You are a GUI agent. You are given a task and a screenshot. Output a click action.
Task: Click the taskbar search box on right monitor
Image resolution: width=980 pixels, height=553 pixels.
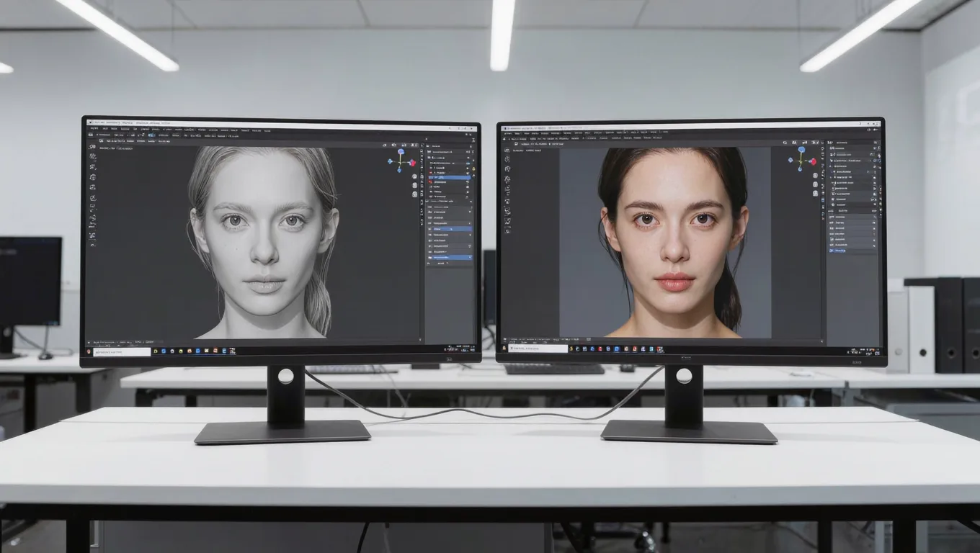538,349
